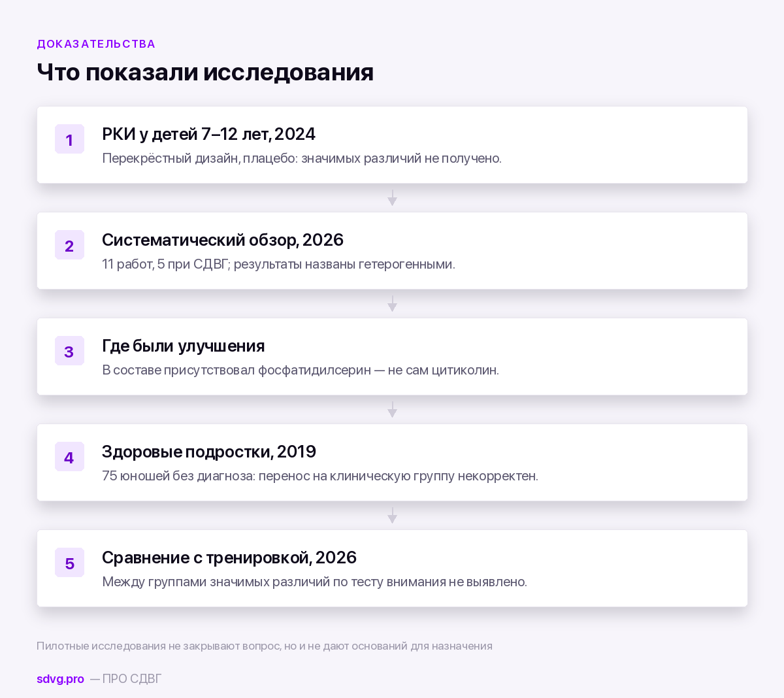Click the number 4 badge
Screen dimensions: 784x698
click(69, 457)
